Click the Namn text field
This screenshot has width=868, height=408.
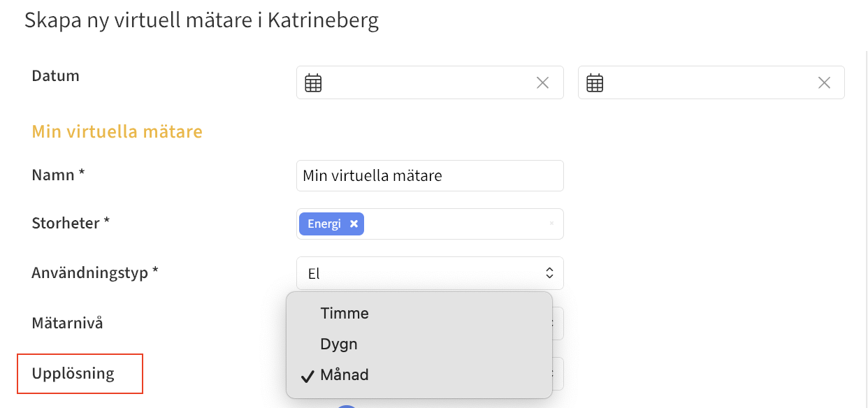coord(430,175)
